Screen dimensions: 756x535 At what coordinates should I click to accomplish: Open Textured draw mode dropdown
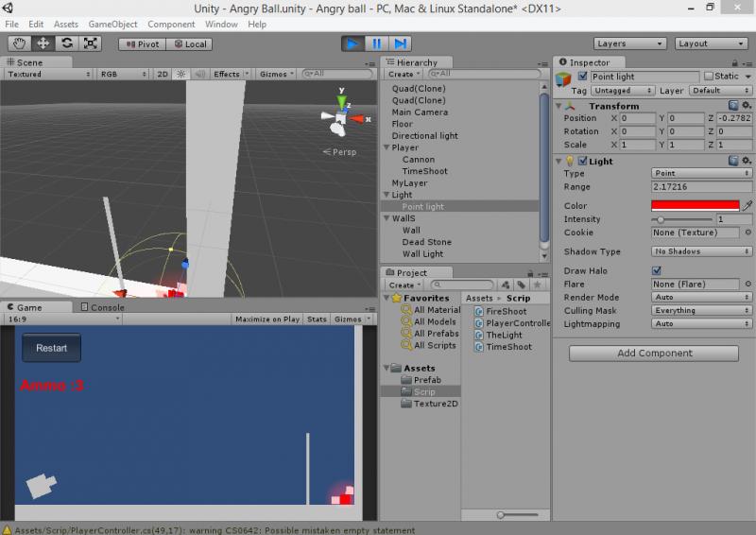48,74
